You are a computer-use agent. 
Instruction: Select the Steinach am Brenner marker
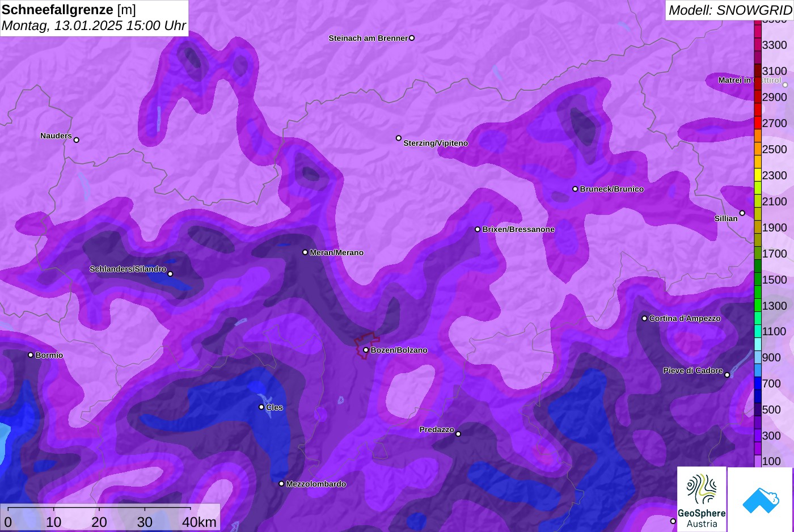tap(412, 38)
